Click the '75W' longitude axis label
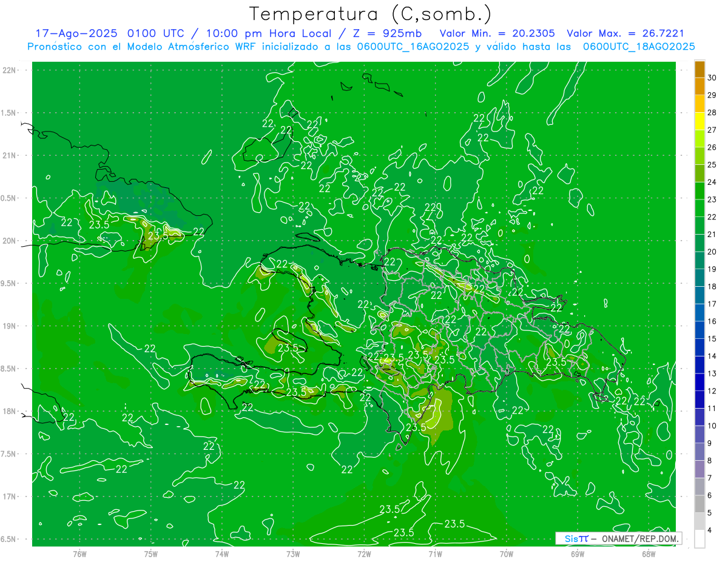This screenshot has width=728, height=562. point(151,554)
